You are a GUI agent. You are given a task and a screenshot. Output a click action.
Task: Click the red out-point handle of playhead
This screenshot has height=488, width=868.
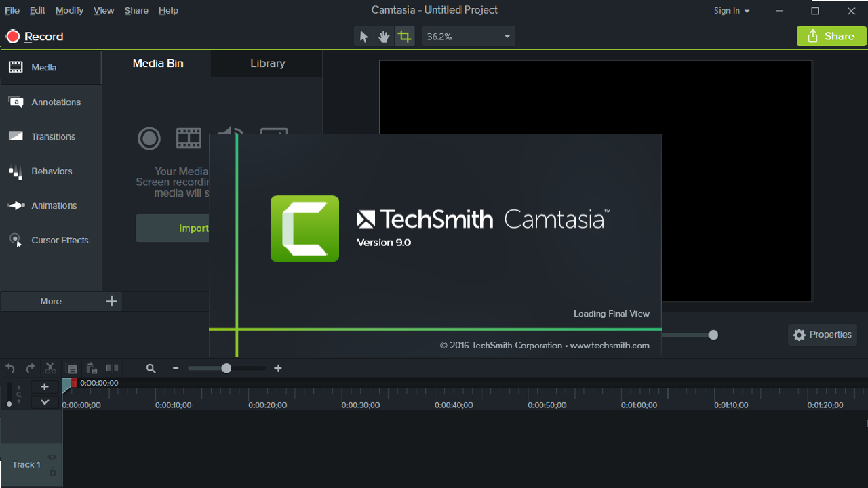[75, 383]
